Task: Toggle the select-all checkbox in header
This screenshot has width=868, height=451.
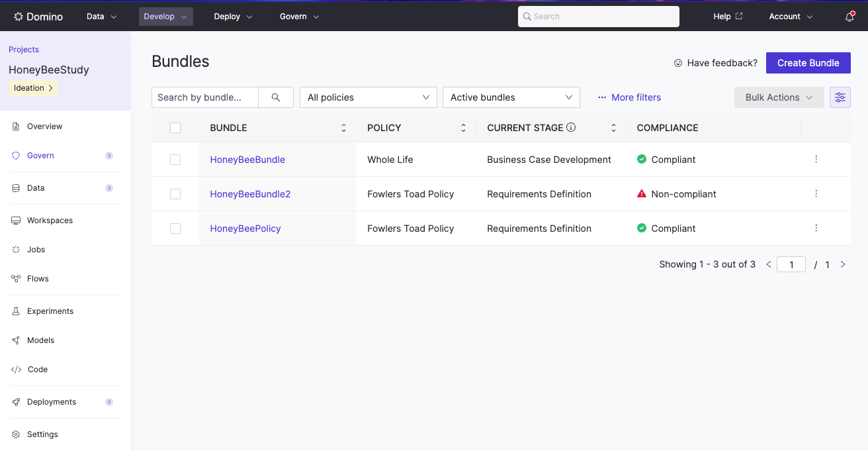Action: pos(175,128)
